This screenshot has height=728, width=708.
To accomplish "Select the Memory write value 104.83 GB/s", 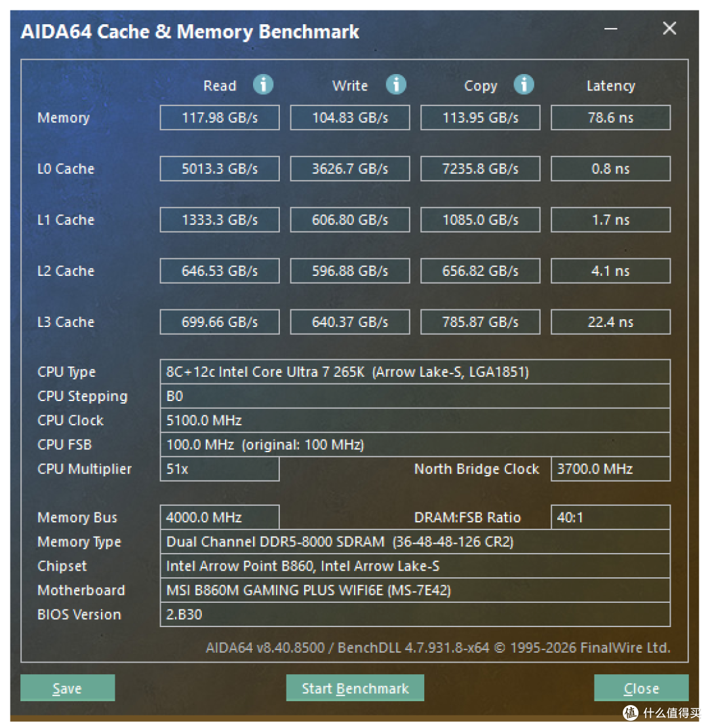I will [350, 117].
